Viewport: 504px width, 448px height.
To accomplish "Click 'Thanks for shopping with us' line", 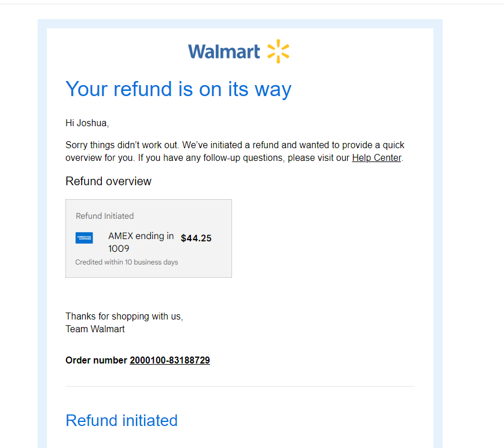I will (x=124, y=317).
